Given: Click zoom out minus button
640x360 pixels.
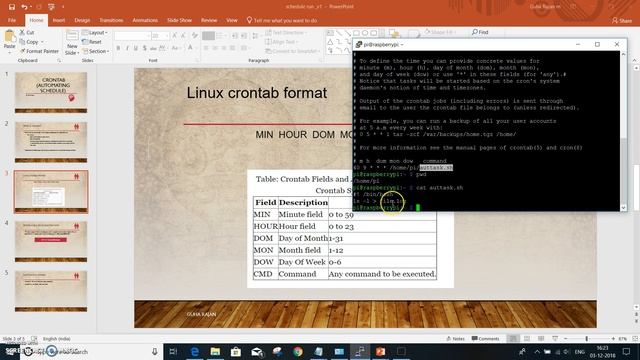Looking at the screenshot, I should [565, 339].
